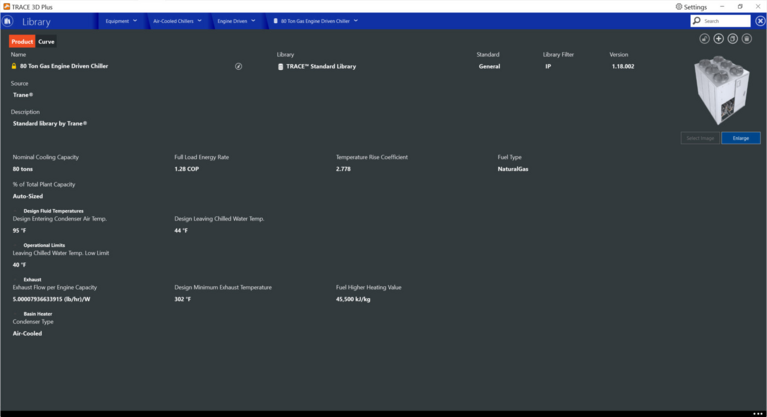The height and width of the screenshot is (417, 767).
Task: Click the 44 °F chilled water temp value
Action: [x=181, y=231]
